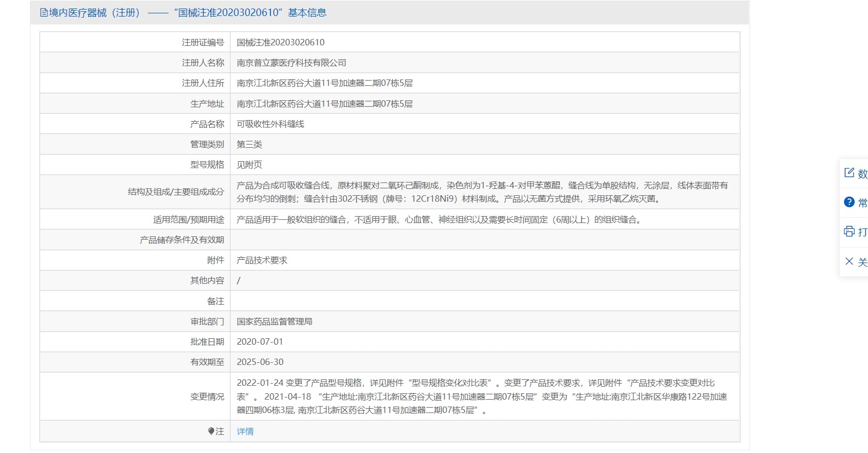Click the 结构及组成/主要组成成分 label
This screenshot has height=453, width=868.
[176, 192]
